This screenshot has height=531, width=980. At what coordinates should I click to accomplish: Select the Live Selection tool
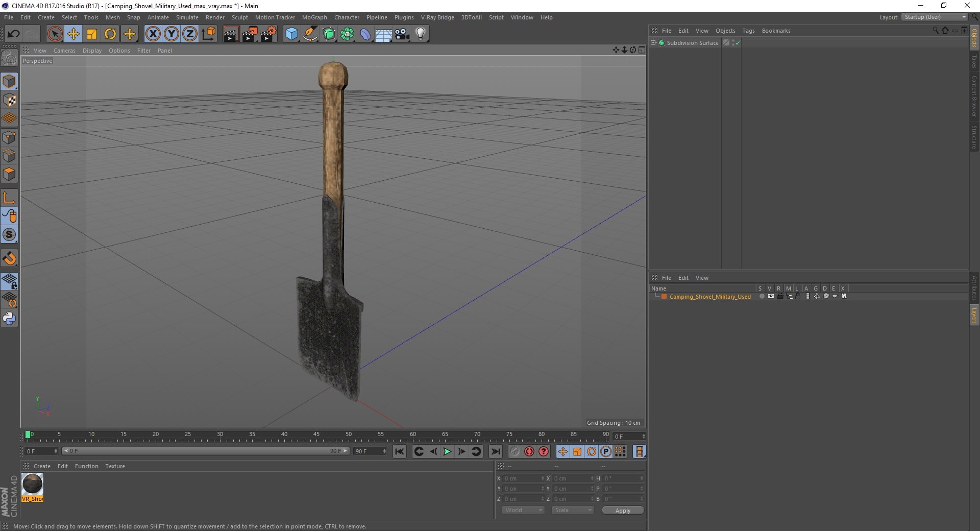click(x=55, y=34)
